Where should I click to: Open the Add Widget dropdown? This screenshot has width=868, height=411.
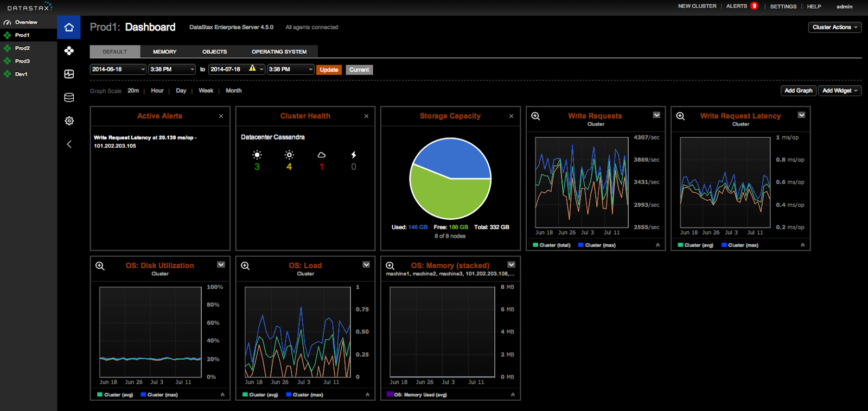[840, 91]
